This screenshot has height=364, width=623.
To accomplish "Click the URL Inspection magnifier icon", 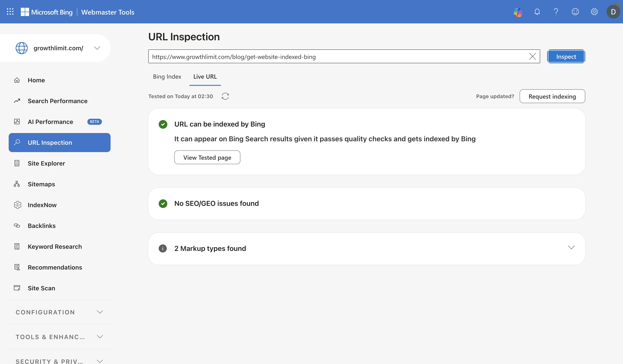I will click(x=17, y=142).
